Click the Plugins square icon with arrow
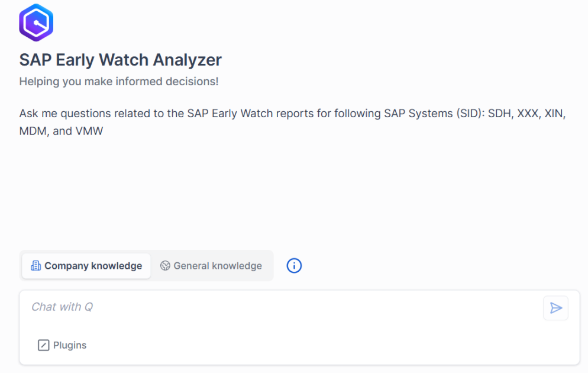This screenshot has width=588, height=373. [43, 345]
